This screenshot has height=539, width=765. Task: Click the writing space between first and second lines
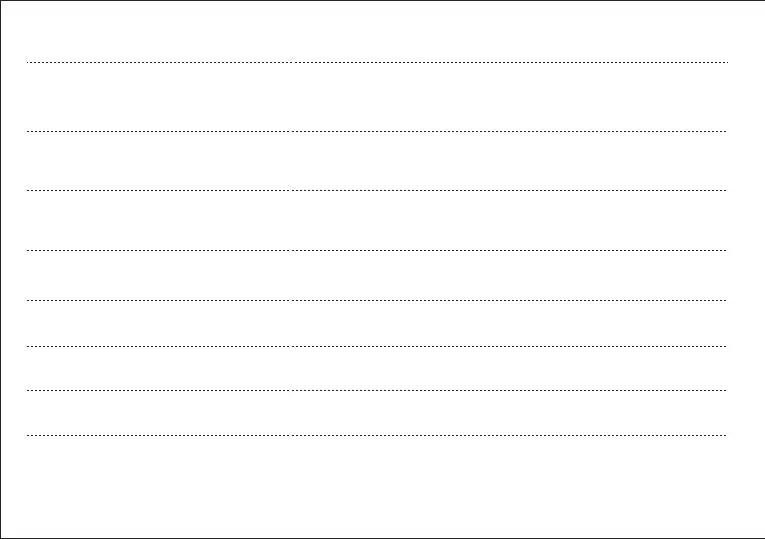[x=377, y=97]
